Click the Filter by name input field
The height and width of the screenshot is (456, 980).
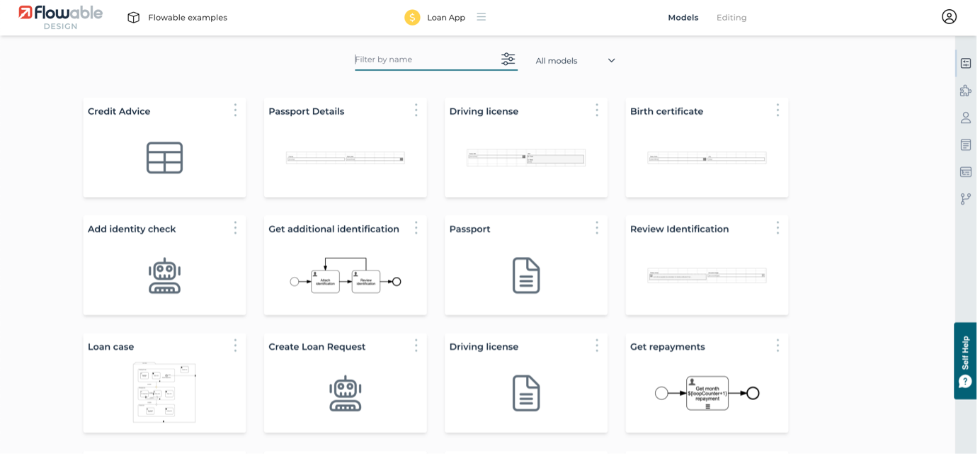[x=425, y=59]
